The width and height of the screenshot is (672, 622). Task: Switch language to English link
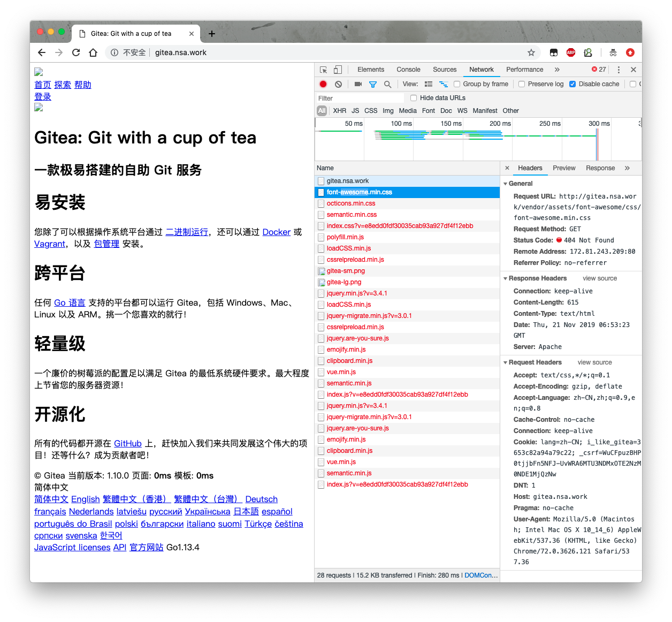86,499
